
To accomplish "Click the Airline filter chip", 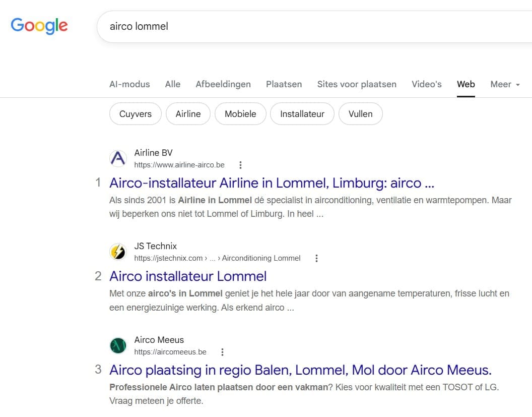I will click(188, 114).
